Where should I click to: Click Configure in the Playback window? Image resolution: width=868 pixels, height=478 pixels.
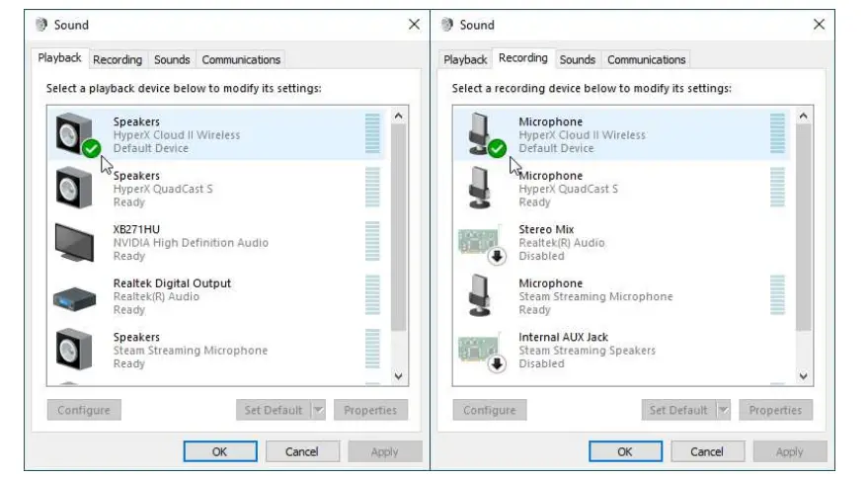coord(84,410)
